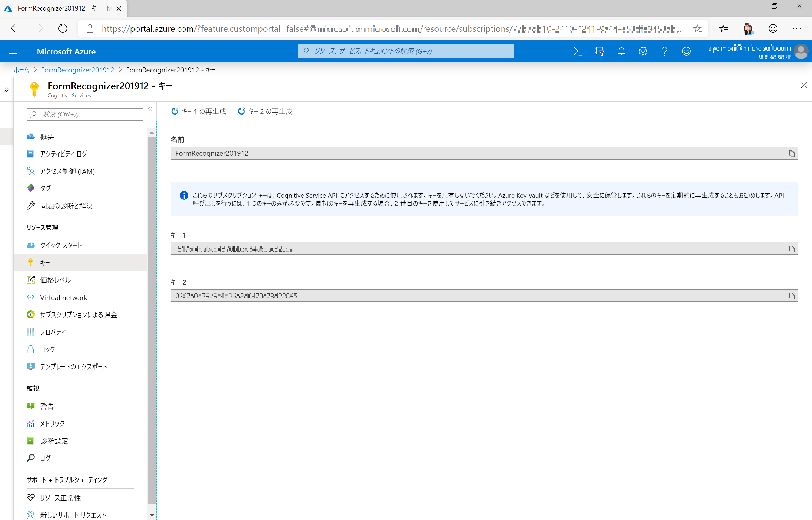
Task: Click FormRecognizer201912 breadcrumb link
Action: 78,70
